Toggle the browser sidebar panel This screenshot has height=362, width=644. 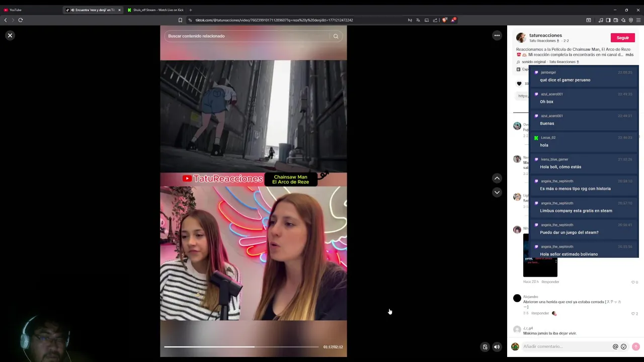[x=608, y=20]
